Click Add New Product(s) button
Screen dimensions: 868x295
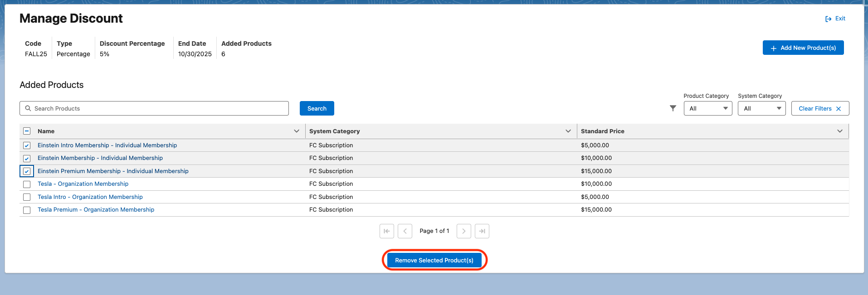(803, 48)
